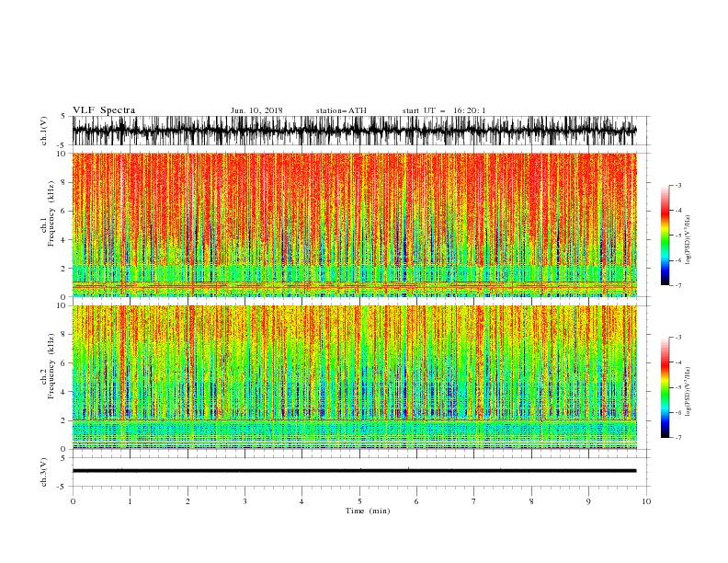This screenshot has height=563, width=728.
Task: Click the "-5" tick on ch.3(V) axis
Action: click(63, 487)
